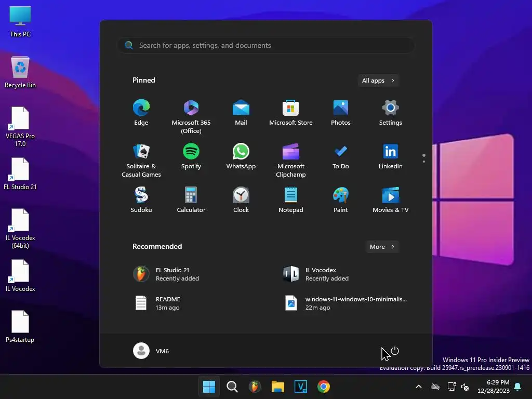Select the Recycle Bin desktop icon

pos(20,73)
